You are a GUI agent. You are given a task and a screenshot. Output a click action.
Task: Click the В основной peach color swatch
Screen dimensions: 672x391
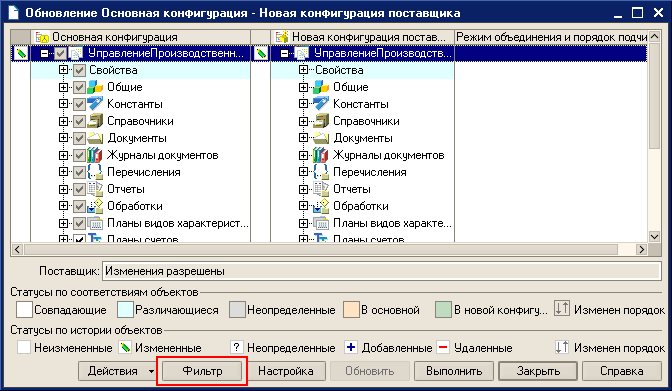click(x=351, y=310)
